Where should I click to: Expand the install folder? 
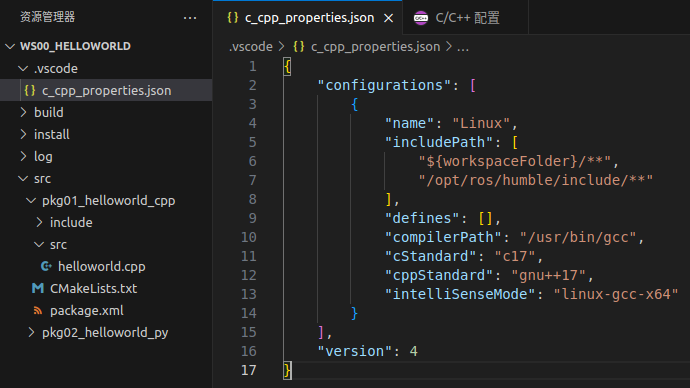pos(23,134)
